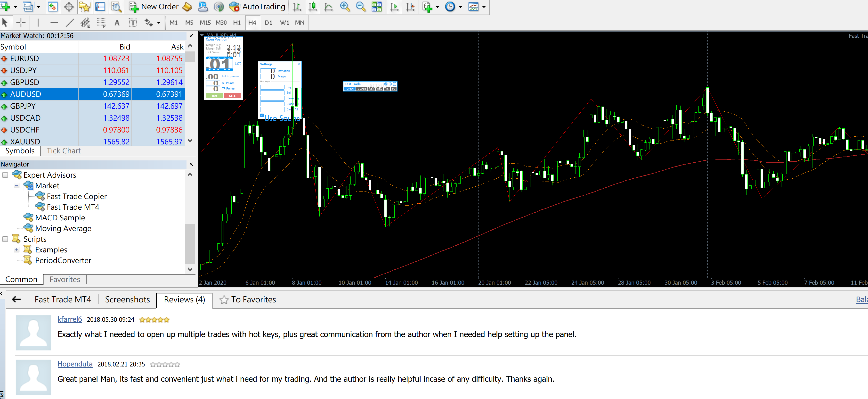Screen dimensions: 868x399
Task: Click the Zoom Out magnifier icon
Action: click(x=360, y=6)
